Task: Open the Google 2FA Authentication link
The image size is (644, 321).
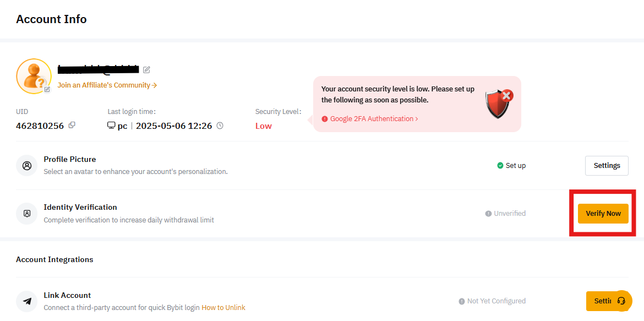Action: (x=373, y=119)
